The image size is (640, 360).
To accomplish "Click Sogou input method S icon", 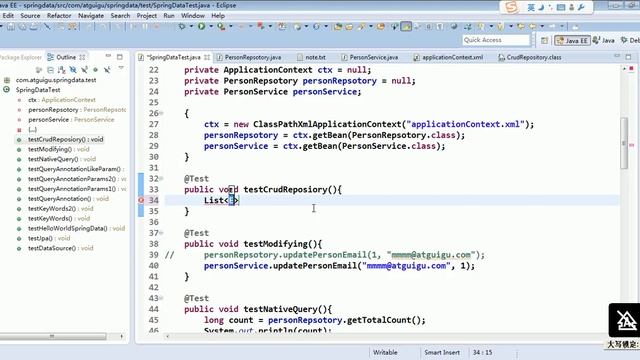I will tap(511, 7).
